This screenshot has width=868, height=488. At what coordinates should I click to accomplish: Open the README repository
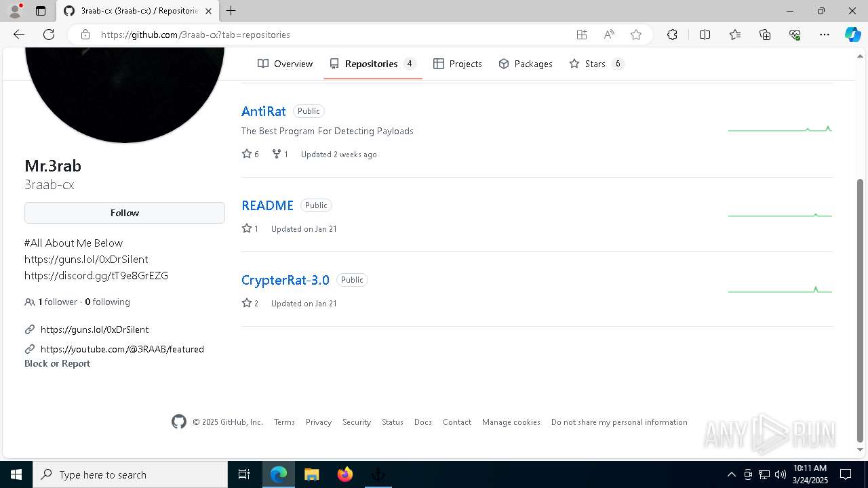click(267, 205)
